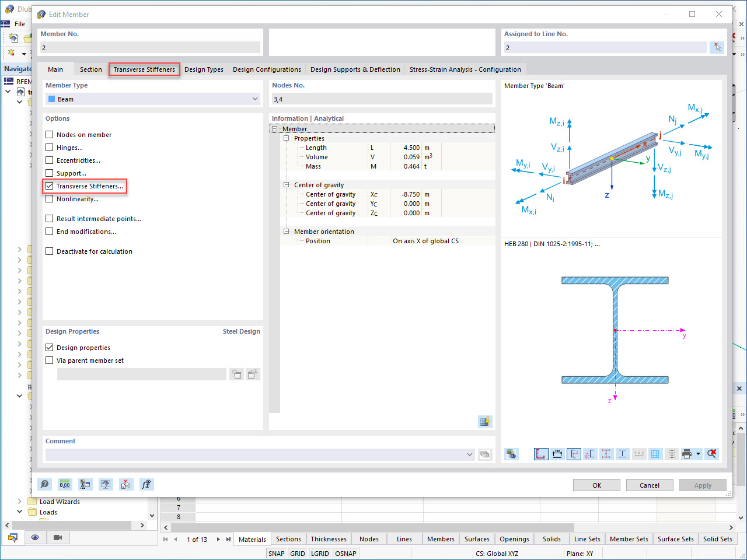Check the Deactivate for calculation box
Viewport: 747px width, 560px height.
tap(49, 251)
